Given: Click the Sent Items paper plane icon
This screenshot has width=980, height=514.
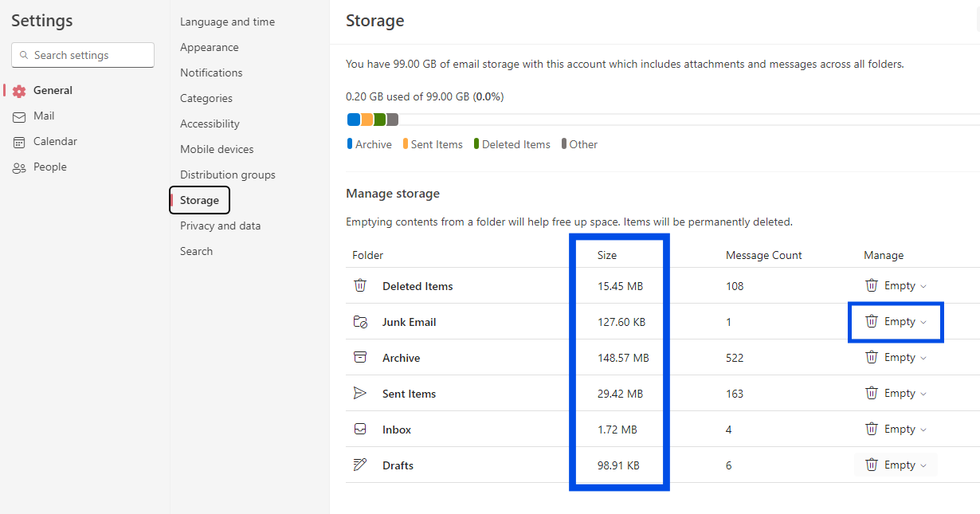Looking at the screenshot, I should (x=360, y=394).
